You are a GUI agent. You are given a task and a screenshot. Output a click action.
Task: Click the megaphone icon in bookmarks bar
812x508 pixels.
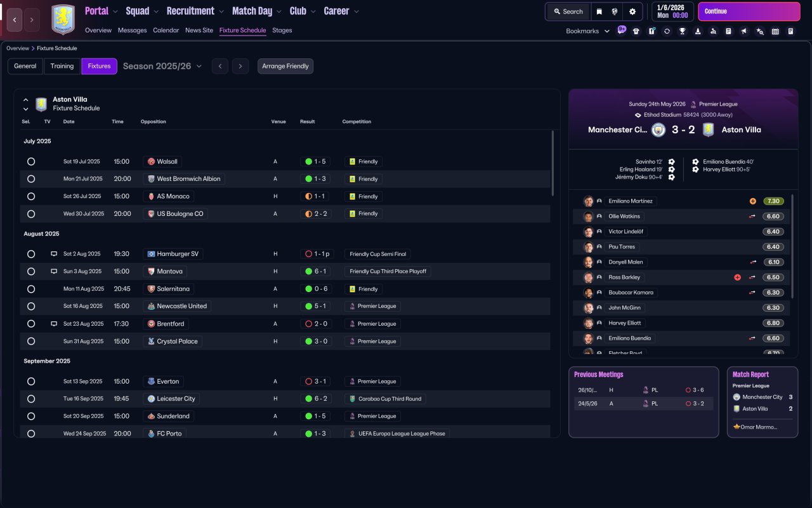[x=744, y=31]
